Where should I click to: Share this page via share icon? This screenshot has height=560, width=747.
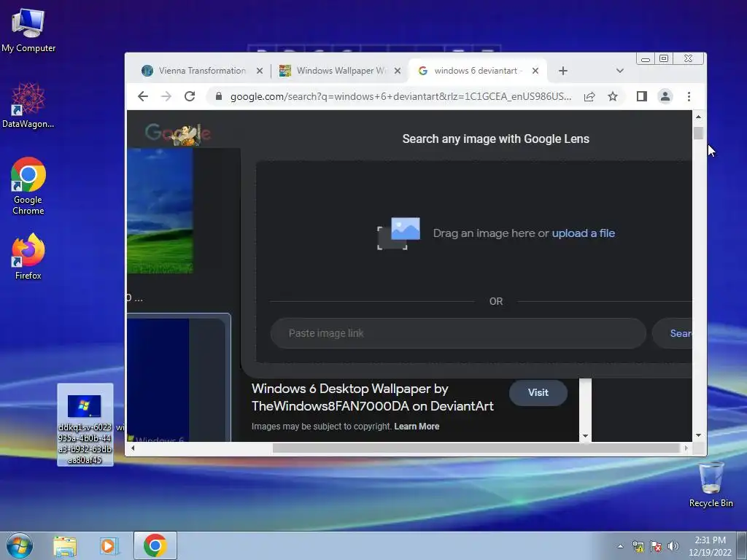pyautogui.click(x=589, y=97)
